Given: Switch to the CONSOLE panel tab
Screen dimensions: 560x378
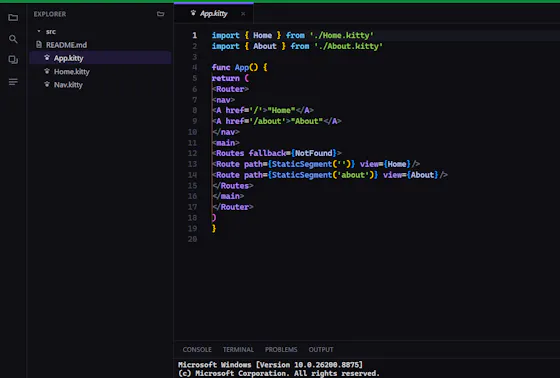Looking at the screenshot, I should [197, 349].
